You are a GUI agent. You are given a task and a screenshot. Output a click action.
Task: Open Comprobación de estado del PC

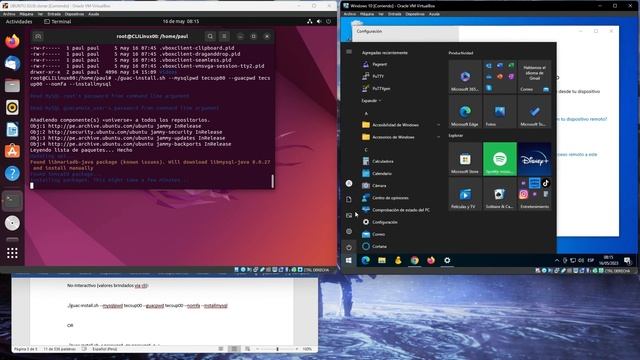(400, 210)
